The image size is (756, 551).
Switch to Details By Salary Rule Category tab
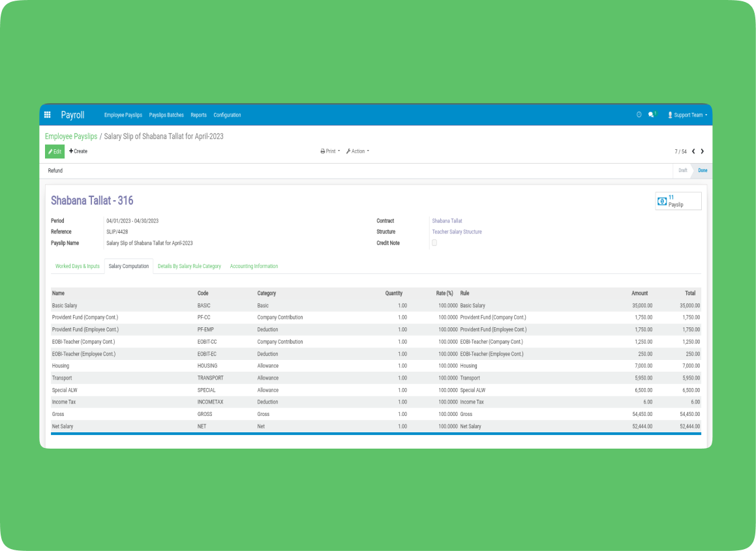[x=189, y=266]
